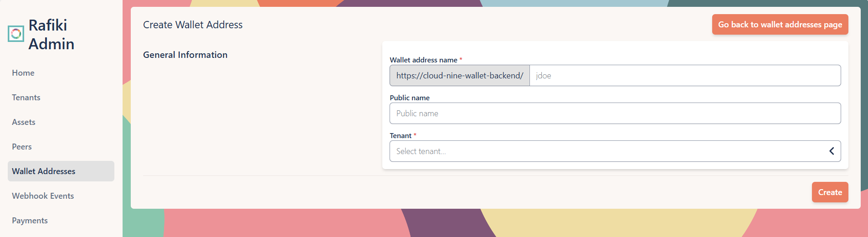Click the tenant dropdown chevron arrow
This screenshot has width=868, height=237.
tap(832, 151)
